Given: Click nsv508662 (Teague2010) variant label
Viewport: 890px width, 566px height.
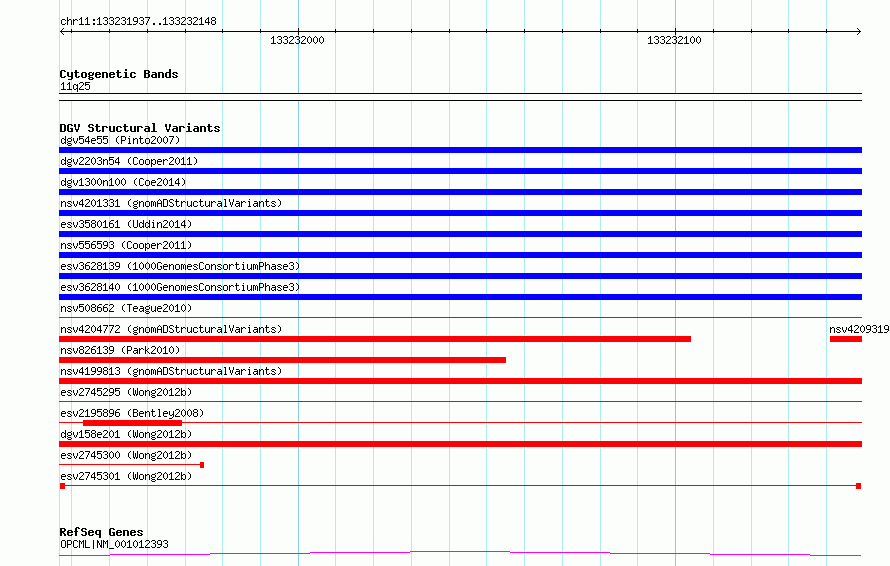Looking at the screenshot, I should [126, 308].
